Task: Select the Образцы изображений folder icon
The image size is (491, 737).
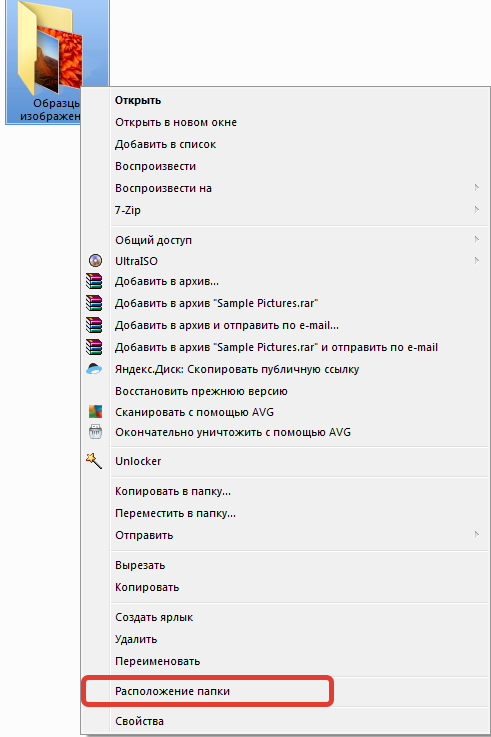Action: (x=51, y=47)
